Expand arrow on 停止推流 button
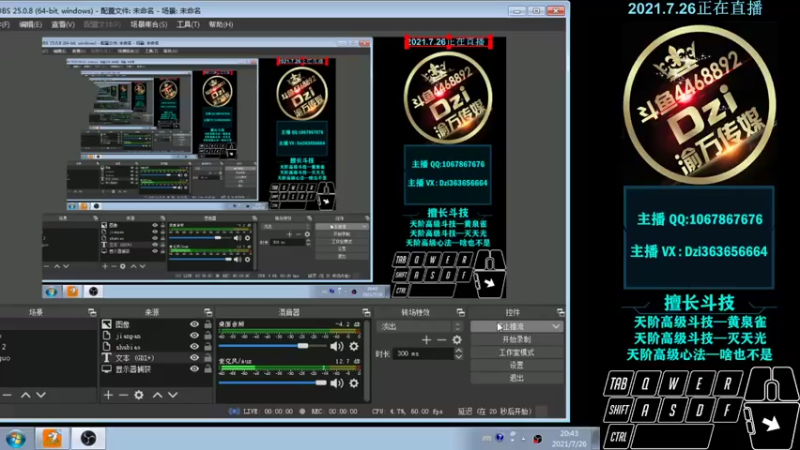This screenshot has height=450, width=800. tap(556, 327)
